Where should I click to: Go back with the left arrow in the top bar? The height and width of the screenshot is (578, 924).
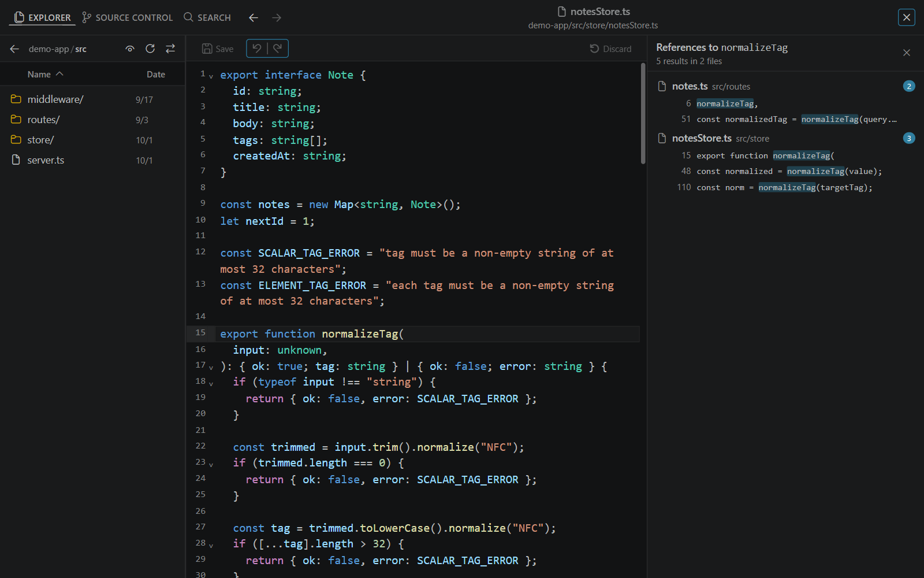(254, 17)
